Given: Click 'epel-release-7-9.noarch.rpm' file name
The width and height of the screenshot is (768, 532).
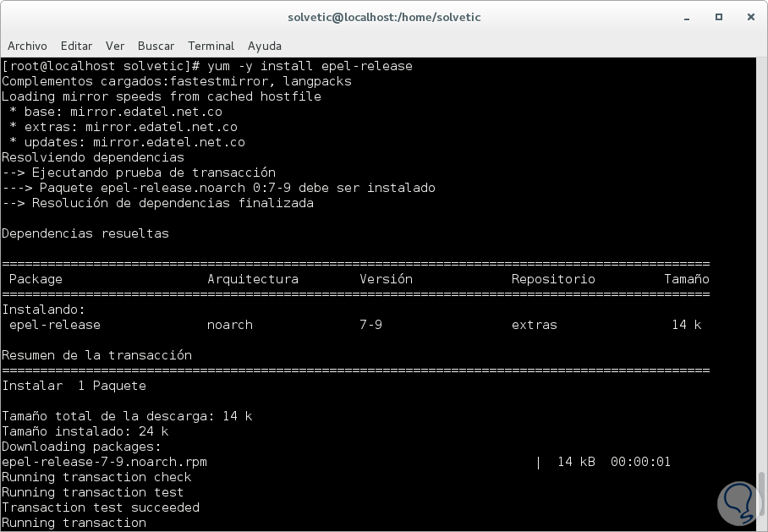Looking at the screenshot, I should pyautogui.click(x=104, y=462).
